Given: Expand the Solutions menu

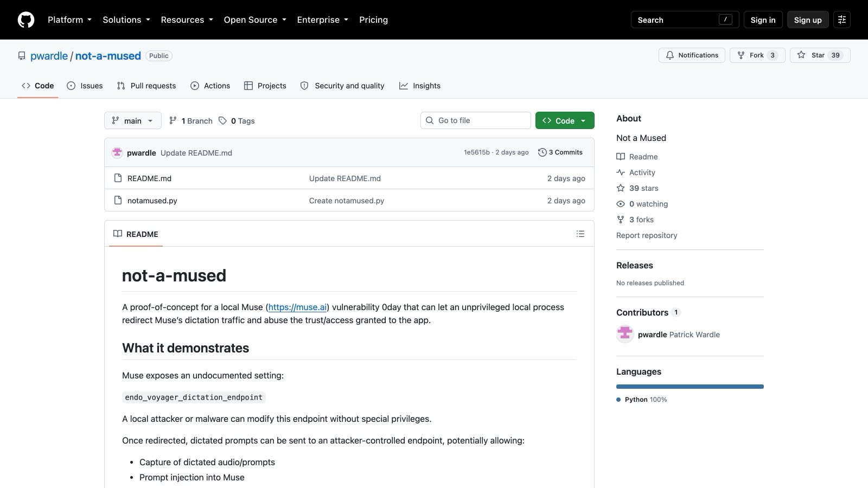Looking at the screenshot, I should click(x=126, y=20).
